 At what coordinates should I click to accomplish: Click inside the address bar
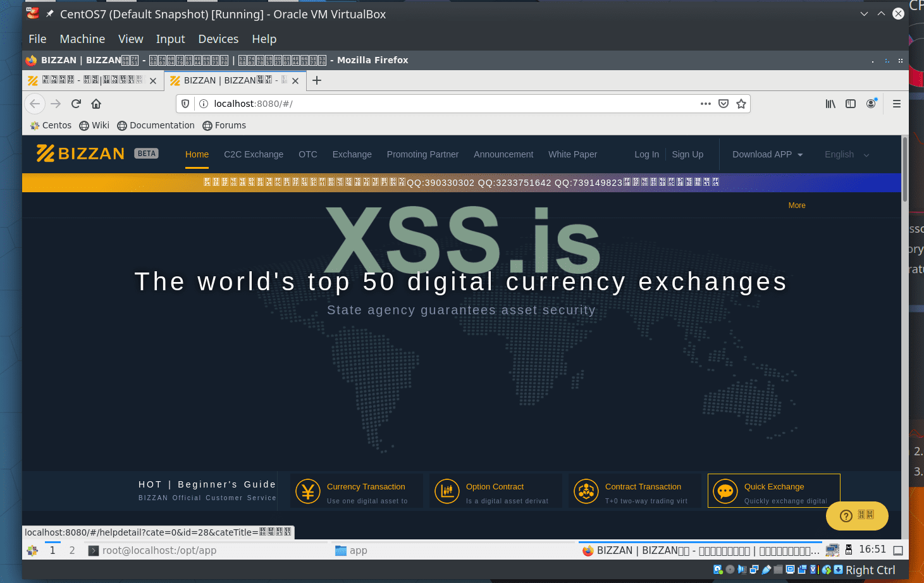[x=379, y=103]
